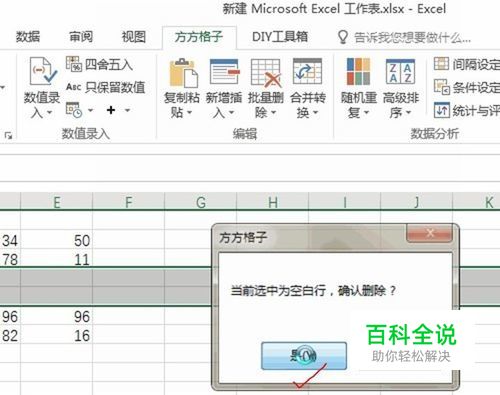Click the calendar clock date-entry icon

pyautogui.click(x=74, y=110)
